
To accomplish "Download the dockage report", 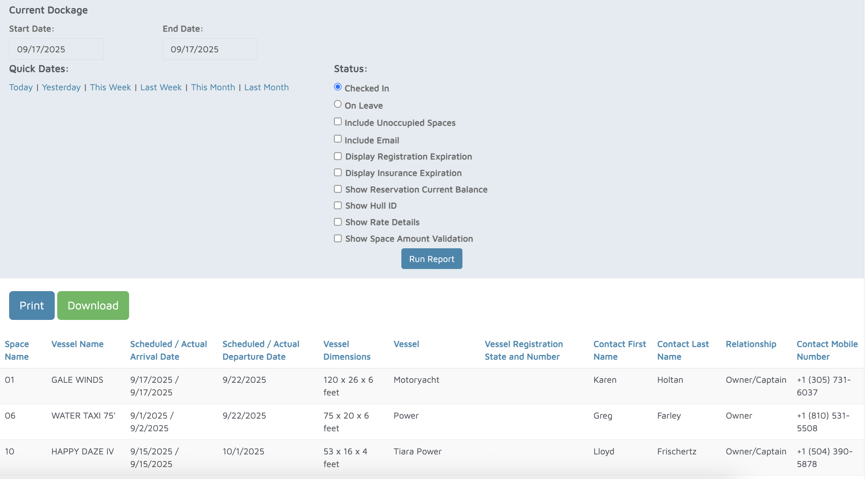I will [x=93, y=306].
